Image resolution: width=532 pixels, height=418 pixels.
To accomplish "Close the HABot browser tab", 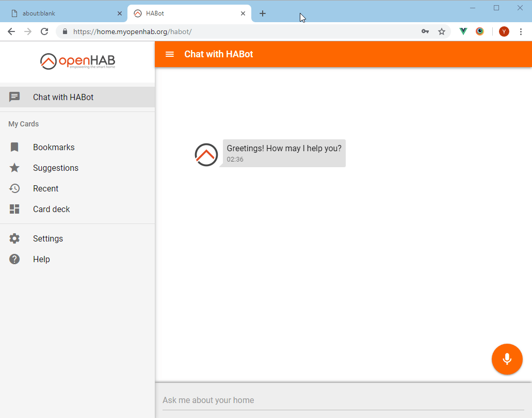I will 243,13.
